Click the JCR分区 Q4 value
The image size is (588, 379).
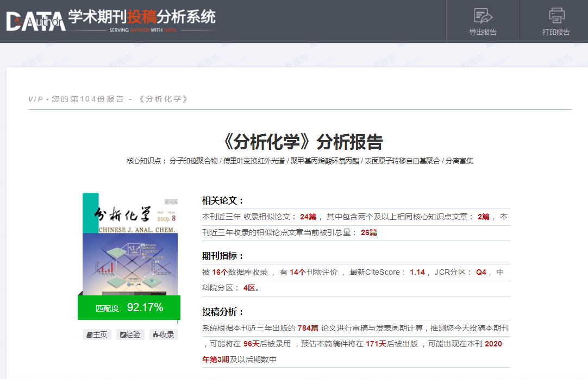tap(481, 272)
